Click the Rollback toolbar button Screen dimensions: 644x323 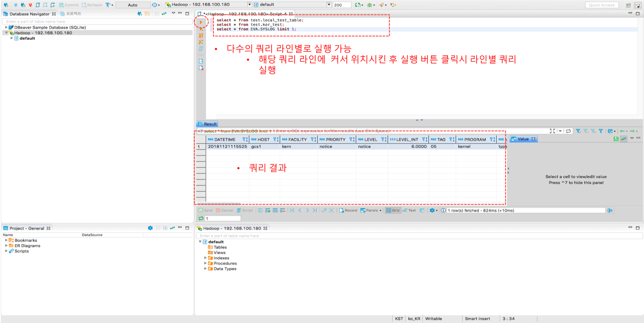(92, 5)
